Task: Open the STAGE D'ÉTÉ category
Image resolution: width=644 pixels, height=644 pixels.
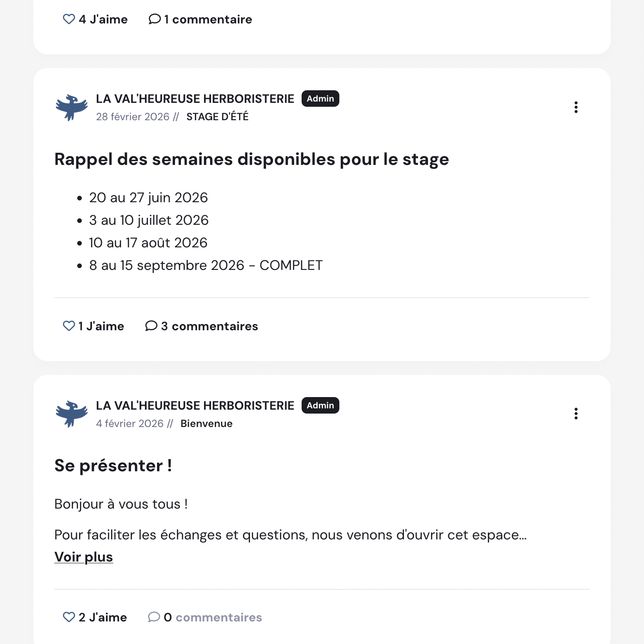Action: click(217, 116)
